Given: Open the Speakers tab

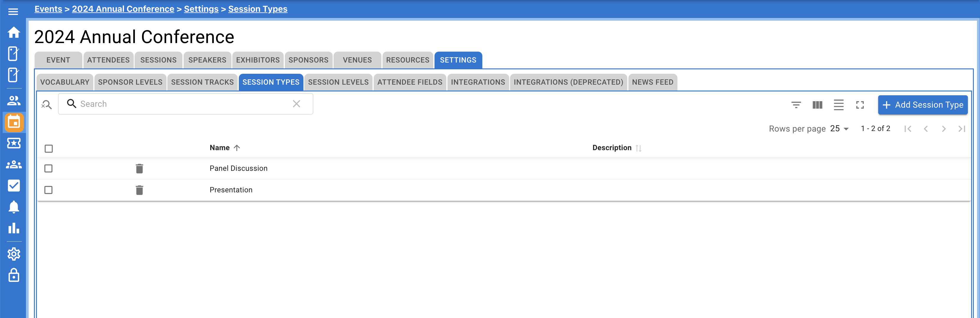Looking at the screenshot, I should pos(207,60).
